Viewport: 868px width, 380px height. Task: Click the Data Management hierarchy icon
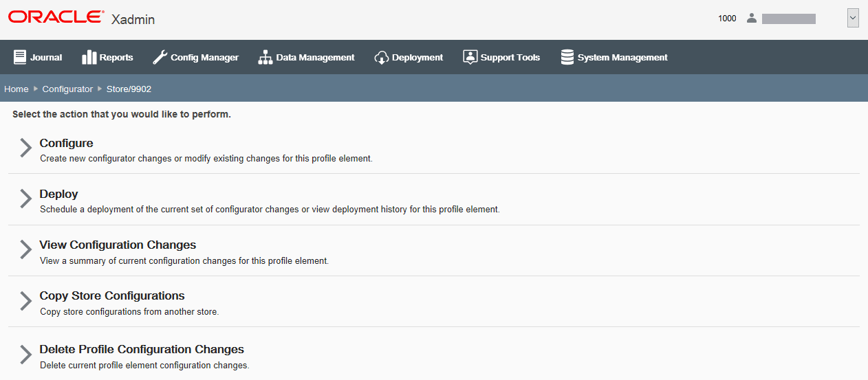click(265, 57)
